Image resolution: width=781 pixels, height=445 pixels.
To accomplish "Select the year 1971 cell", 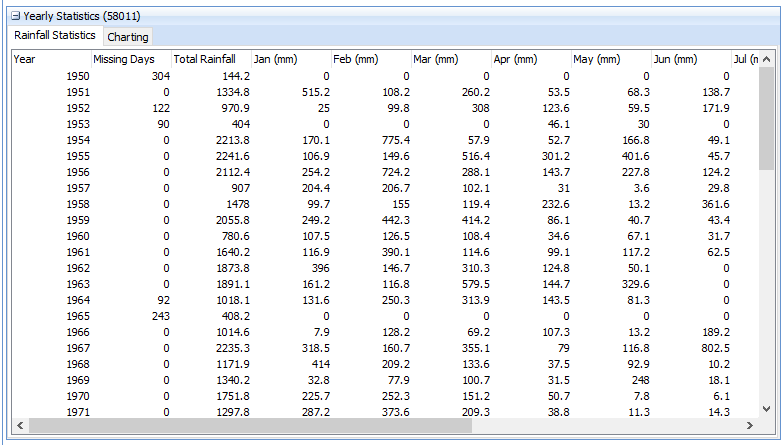I will pyautogui.click(x=78, y=412).
